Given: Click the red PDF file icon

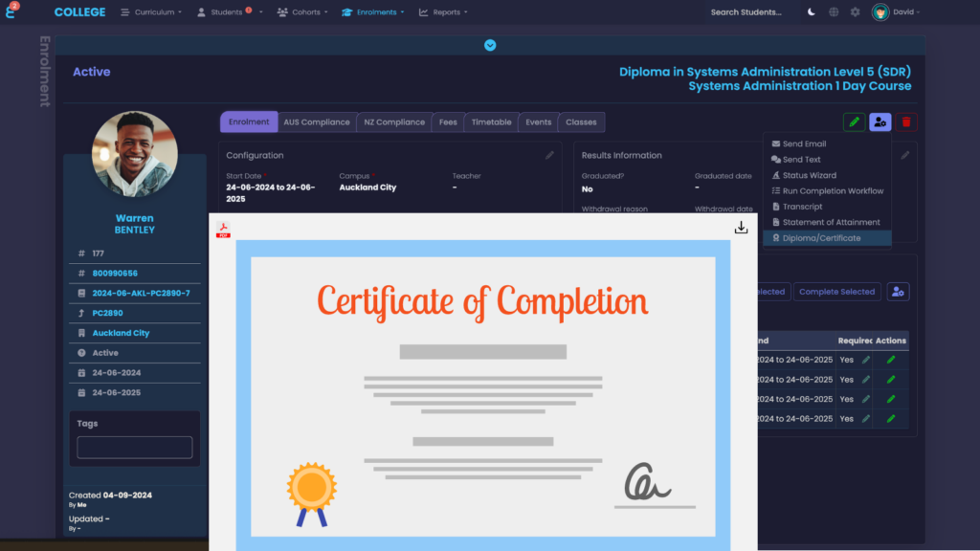Looking at the screenshot, I should pyautogui.click(x=223, y=230).
